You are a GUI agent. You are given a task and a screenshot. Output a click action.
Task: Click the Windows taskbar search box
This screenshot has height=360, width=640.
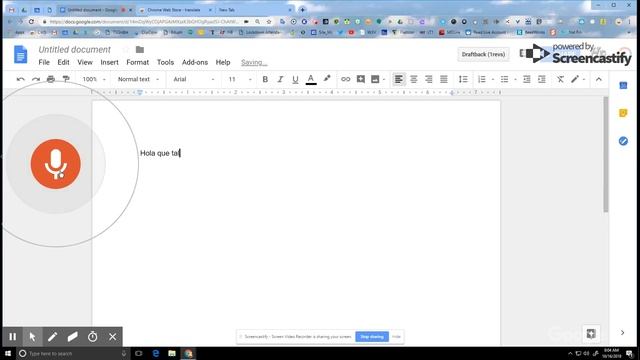[x=73, y=353]
